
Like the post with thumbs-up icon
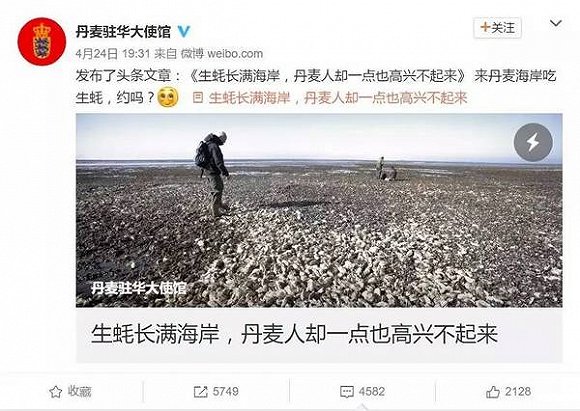coord(493,392)
